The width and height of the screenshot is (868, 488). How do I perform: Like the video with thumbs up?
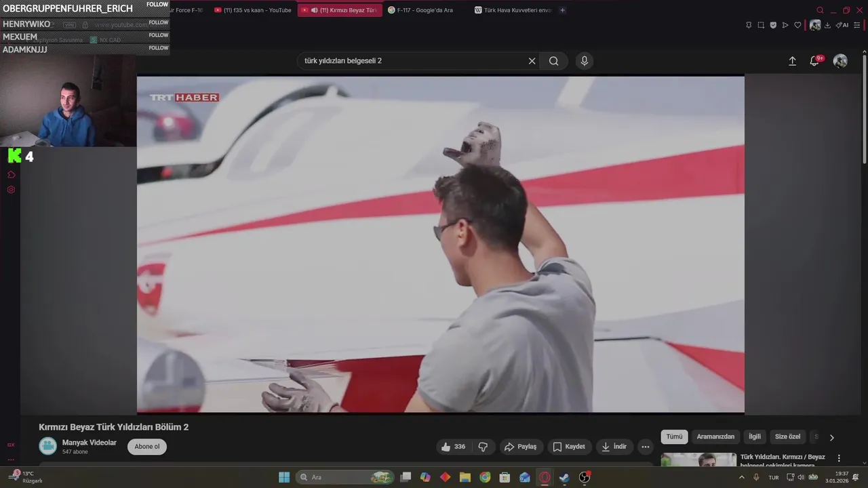point(453,447)
